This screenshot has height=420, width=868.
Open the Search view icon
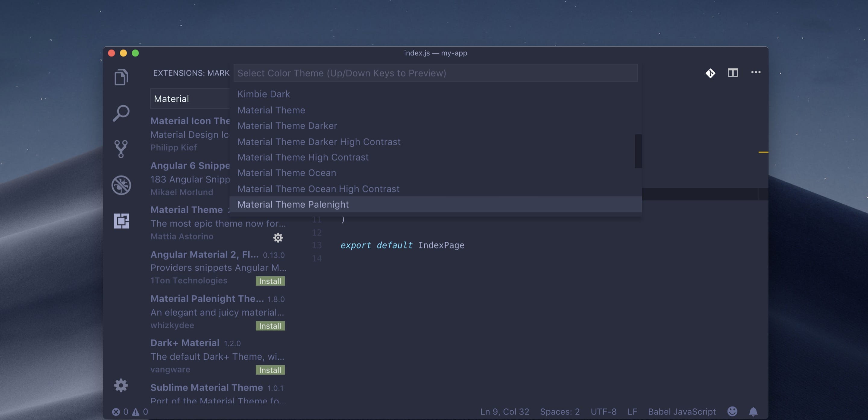[121, 113]
